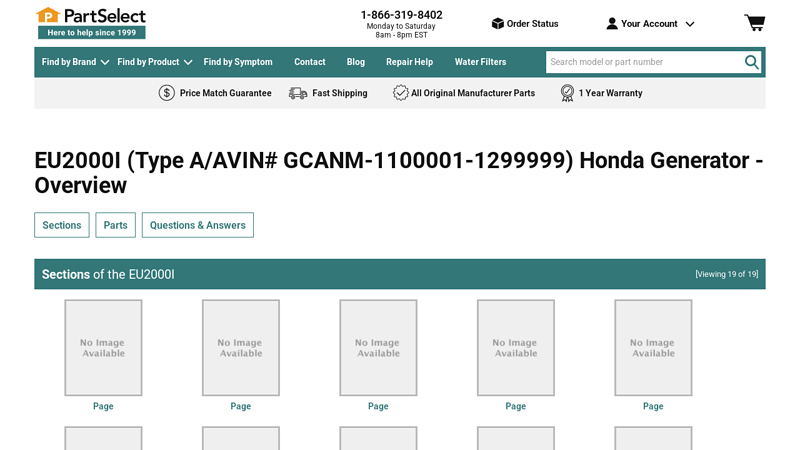This screenshot has width=800, height=450.
Task: Open the Water Filters menu item
Action: (x=480, y=62)
